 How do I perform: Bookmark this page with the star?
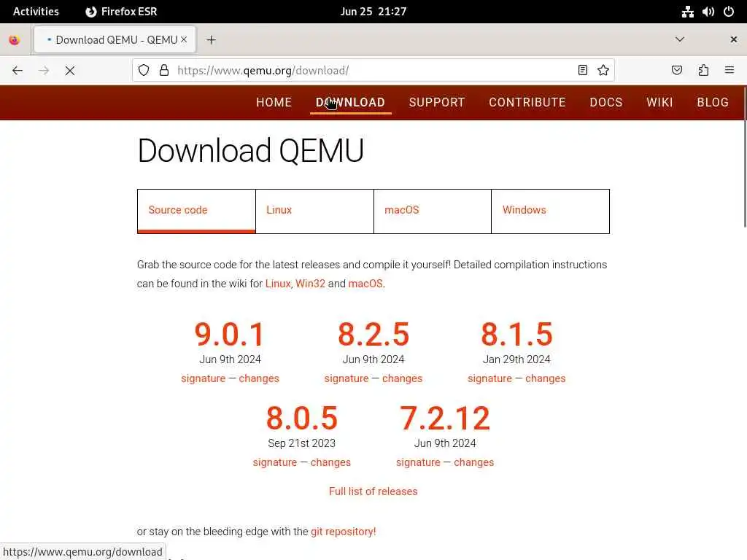[x=603, y=71]
